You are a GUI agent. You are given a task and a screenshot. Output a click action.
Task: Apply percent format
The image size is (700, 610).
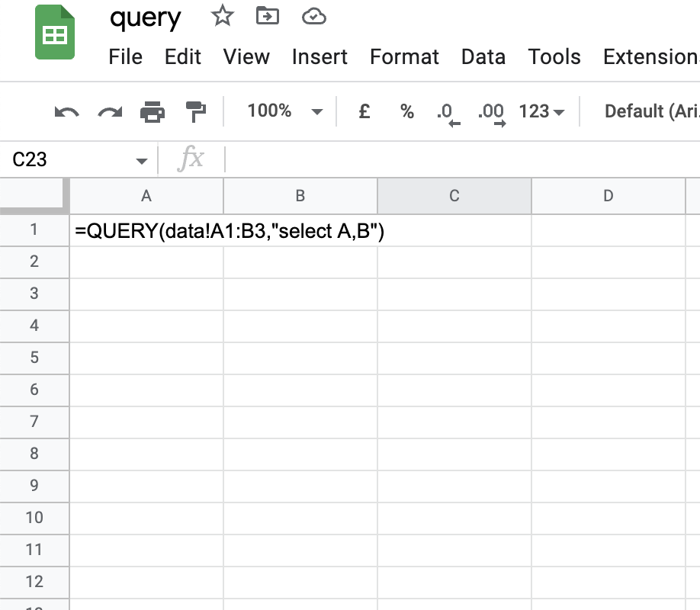click(x=406, y=111)
